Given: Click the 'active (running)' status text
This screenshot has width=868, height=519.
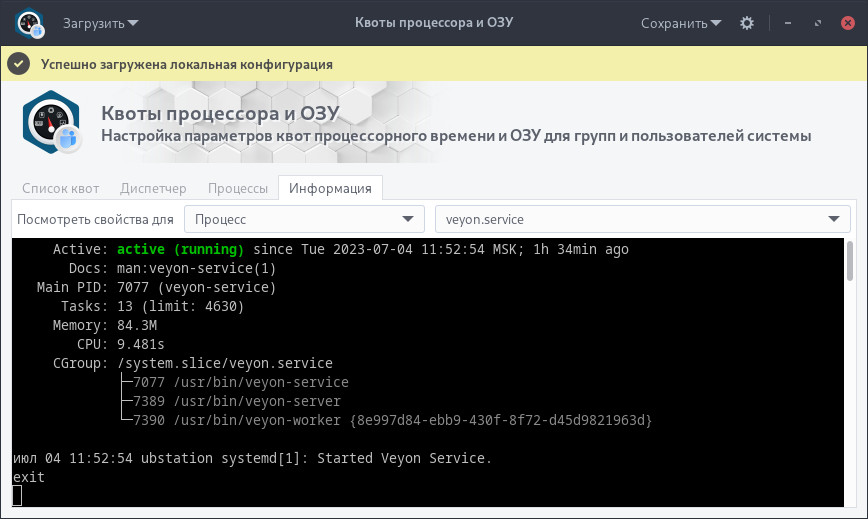Looking at the screenshot, I should click(x=180, y=250).
